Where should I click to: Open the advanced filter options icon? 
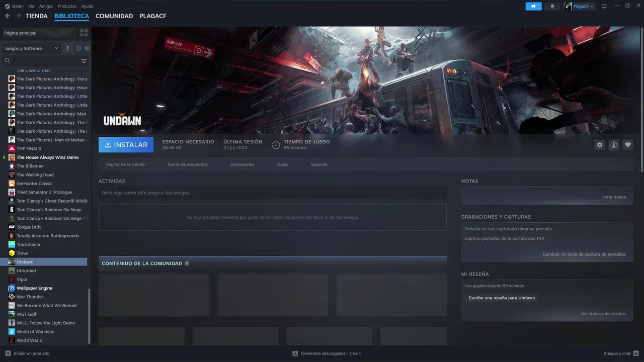(84, 61)
